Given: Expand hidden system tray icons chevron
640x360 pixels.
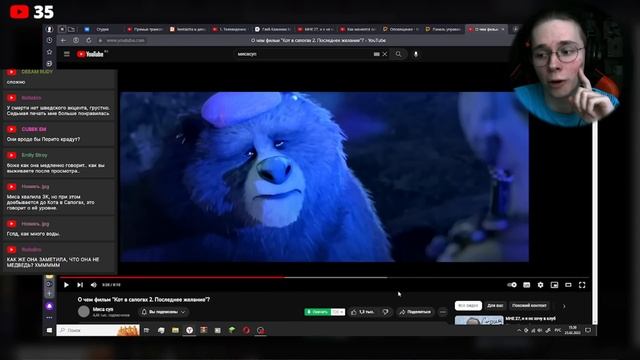Looking at the screenshot, I should [519, 331].
